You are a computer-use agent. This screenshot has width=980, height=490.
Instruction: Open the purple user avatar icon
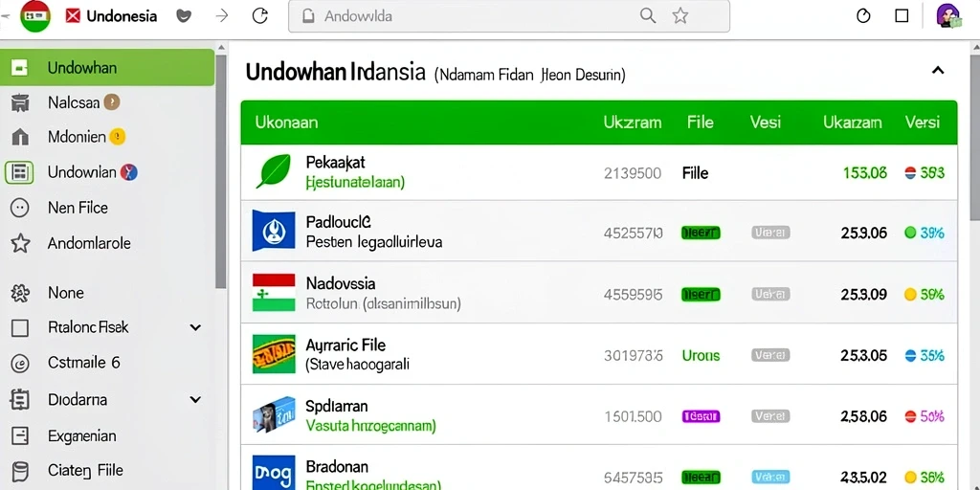coord(947,15)
